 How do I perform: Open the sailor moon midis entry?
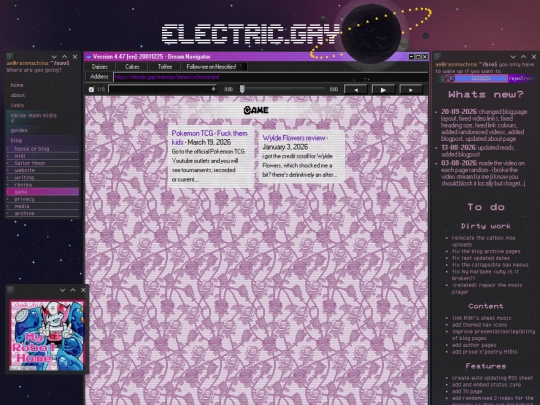coord(33,116)
